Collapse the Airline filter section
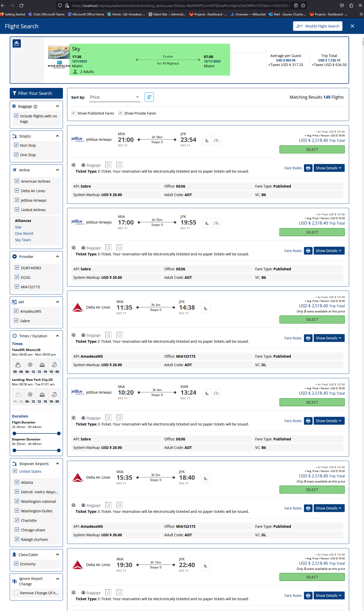 click(58, 170)
